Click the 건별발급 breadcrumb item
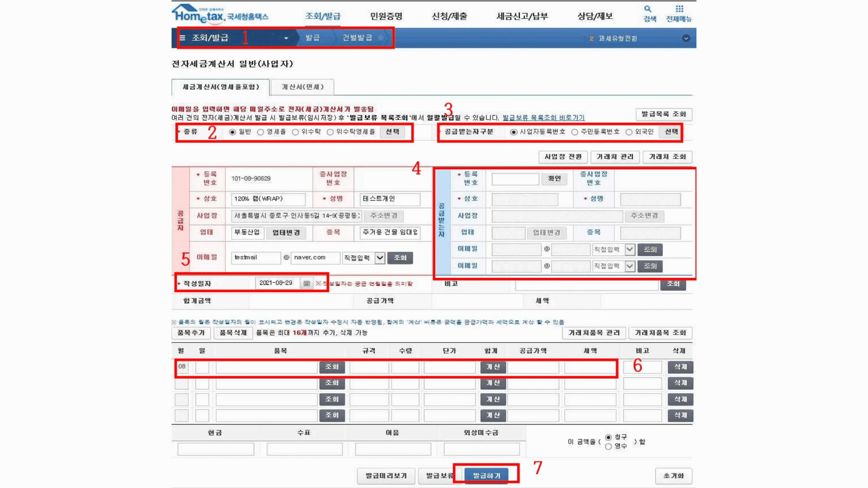Viewport: 868px width, 488px height. (x=357, y=38)
